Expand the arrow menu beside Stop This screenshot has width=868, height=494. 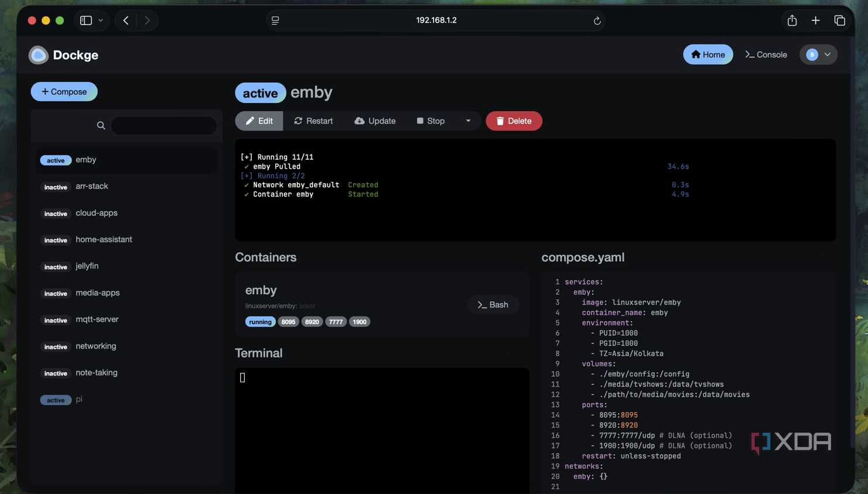[x=468, y=121]
